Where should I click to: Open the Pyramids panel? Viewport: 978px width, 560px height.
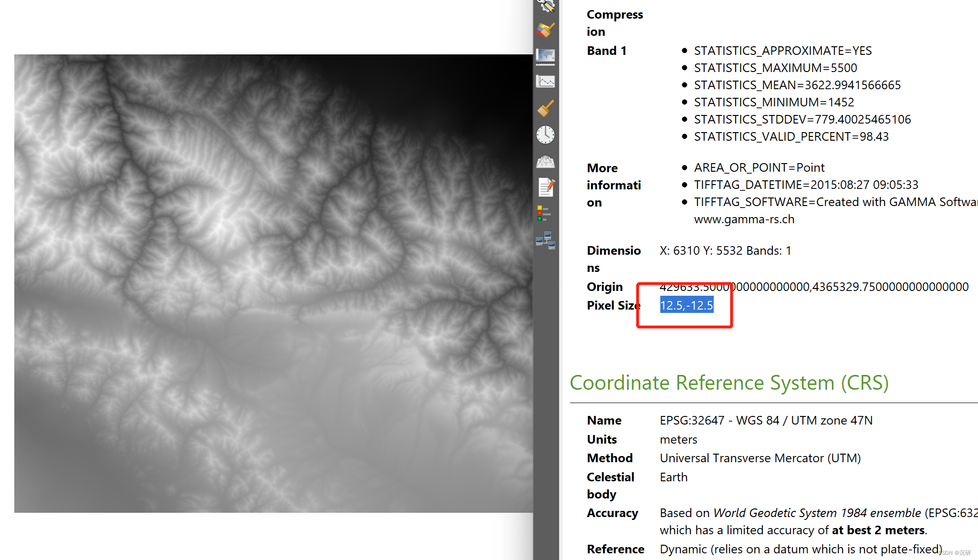[x=545, y=161]
